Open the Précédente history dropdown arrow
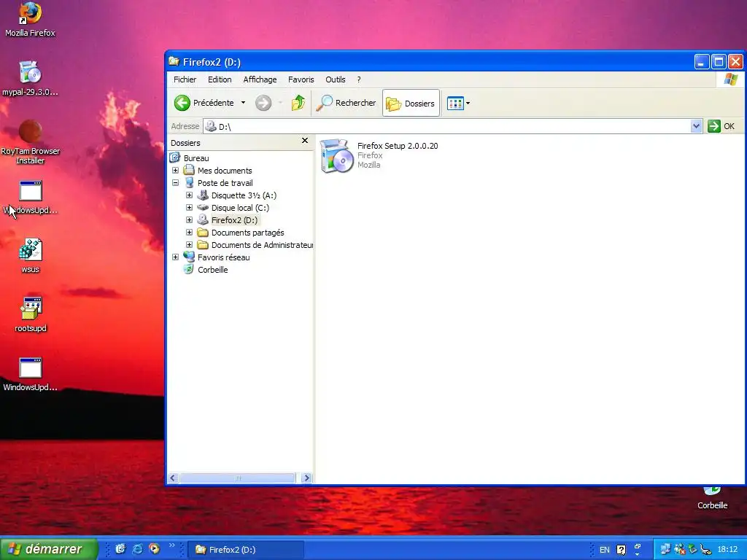 pos(243,103)
